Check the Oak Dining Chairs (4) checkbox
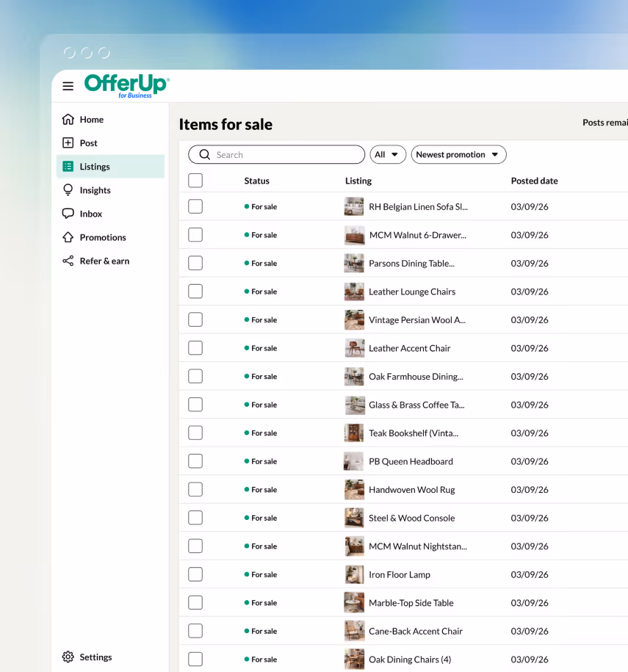Screen dimensions: 628x672 pyautogui.click(x=195, y=659)
